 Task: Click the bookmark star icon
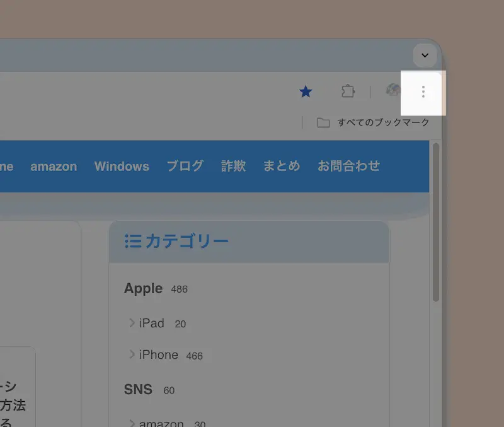click(306, 91)
